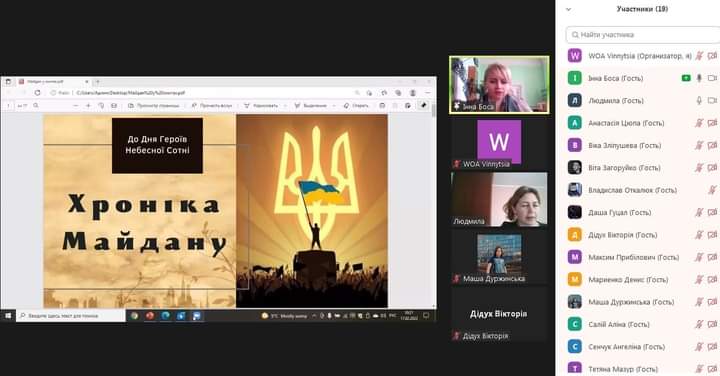Click the Прочесть вслух button
The image size is (720, 376).
click(212, 106)
